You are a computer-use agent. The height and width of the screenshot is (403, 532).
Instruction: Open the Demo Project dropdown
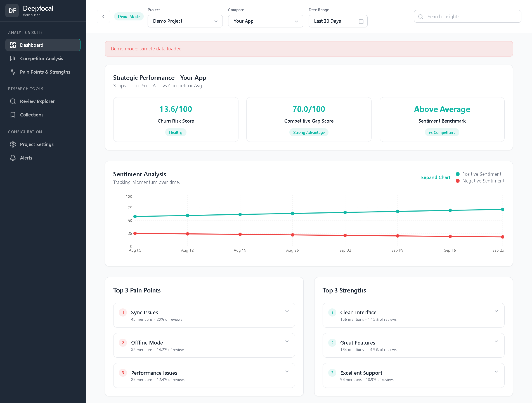click(x=185, y=21)
